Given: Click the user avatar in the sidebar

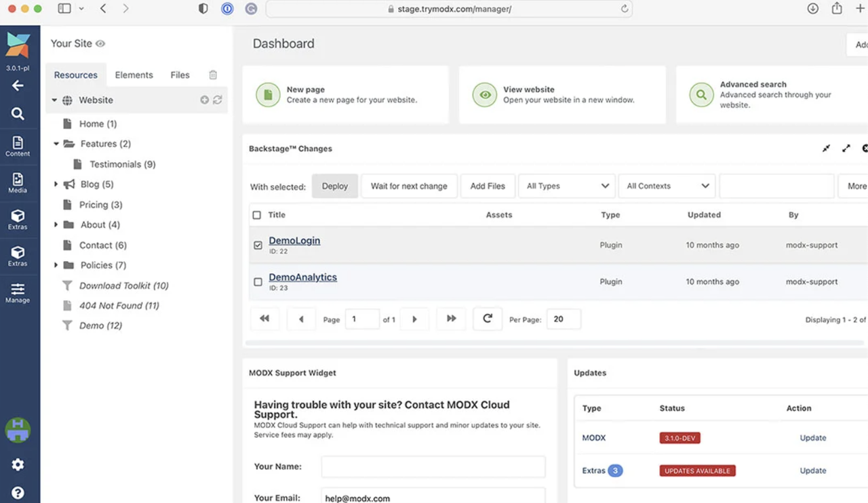Looking at the screenshot, I should (x=18, y=430).
